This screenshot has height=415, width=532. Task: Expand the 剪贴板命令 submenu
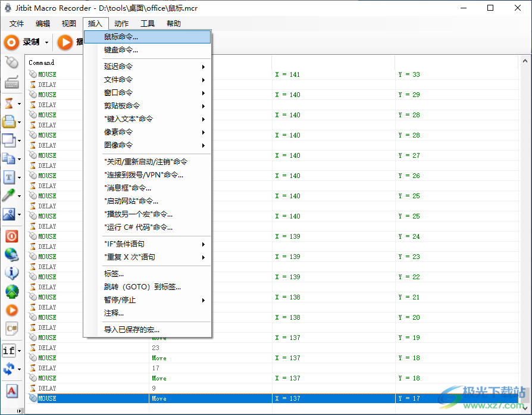[147, 106]
